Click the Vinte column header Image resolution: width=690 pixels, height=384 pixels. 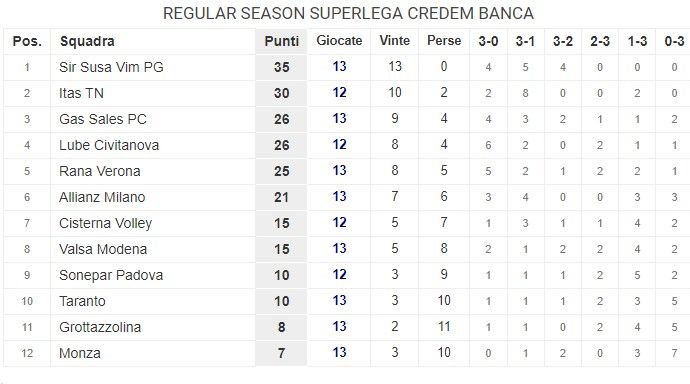click(395, 40)
